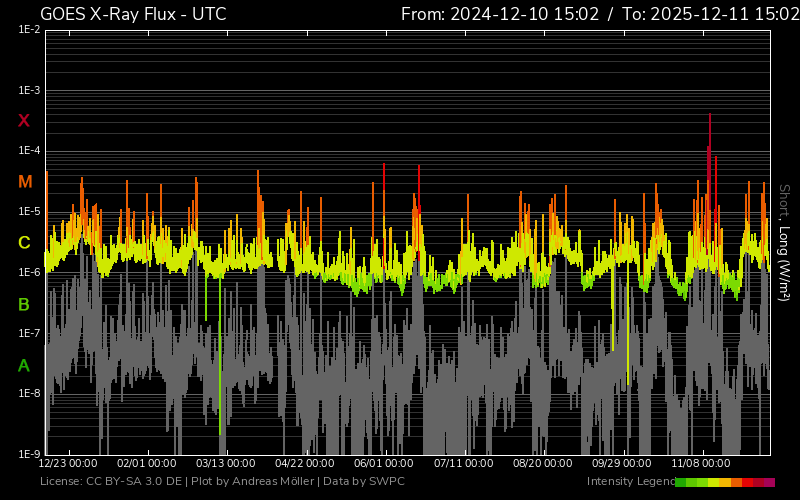Screen dimensions: 800x500
Task: Click the GOES X-Ray Flux - UTC title
Action: 133,14
